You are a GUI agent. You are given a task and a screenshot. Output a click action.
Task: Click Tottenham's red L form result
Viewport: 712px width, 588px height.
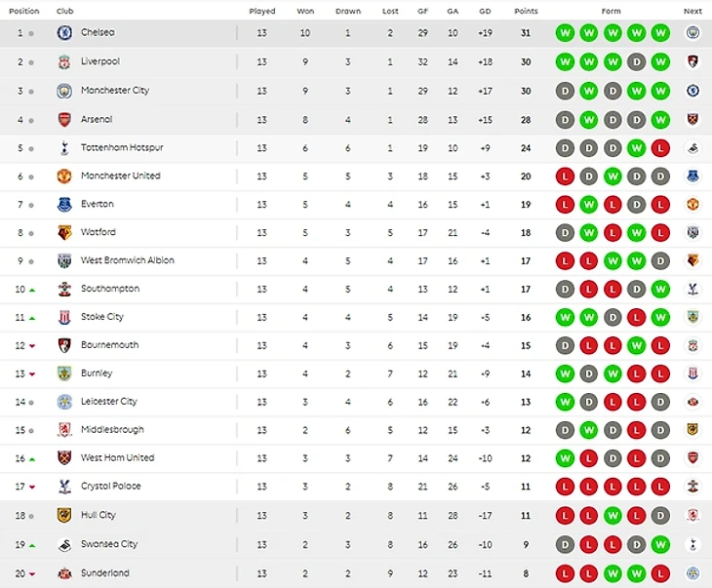coord(660,148)
